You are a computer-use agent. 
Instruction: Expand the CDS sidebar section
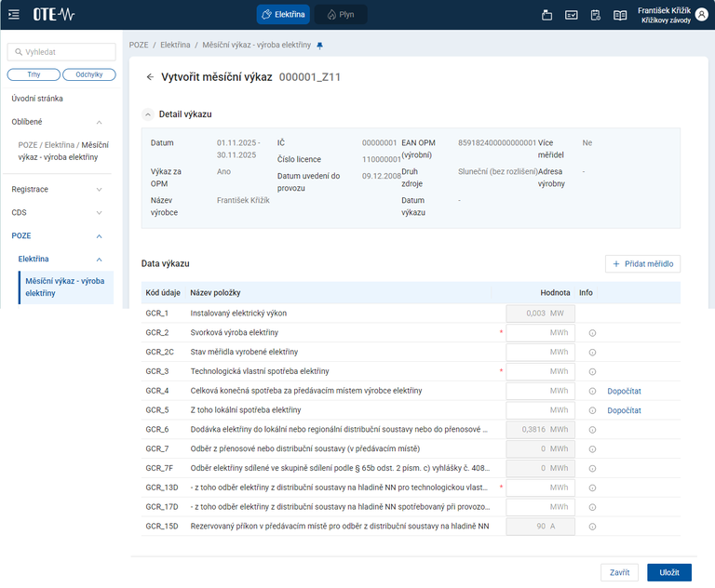pyautogui.click(x=99, y=212)
